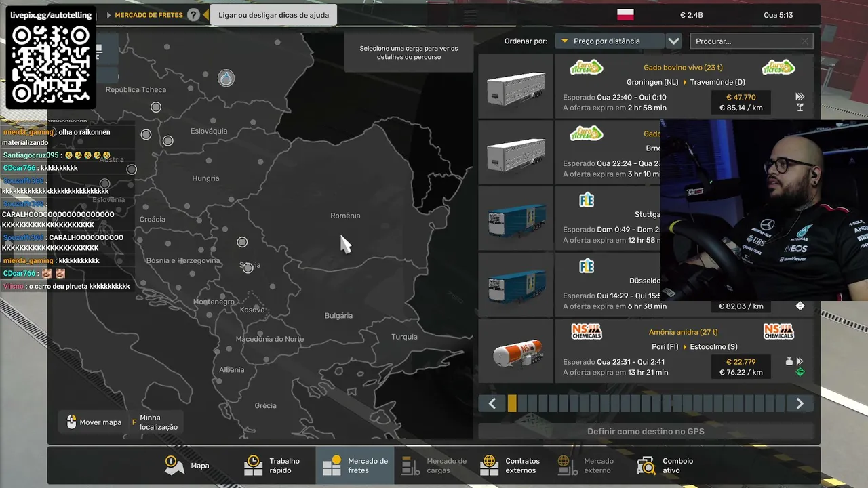Click the € 2,4B balance in top bar

(692, 15)
